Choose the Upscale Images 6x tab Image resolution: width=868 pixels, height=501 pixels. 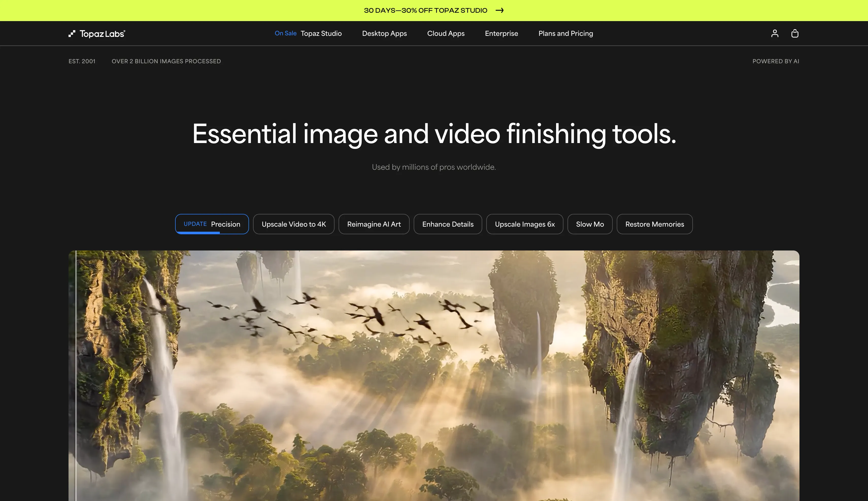tap(525, 224)
